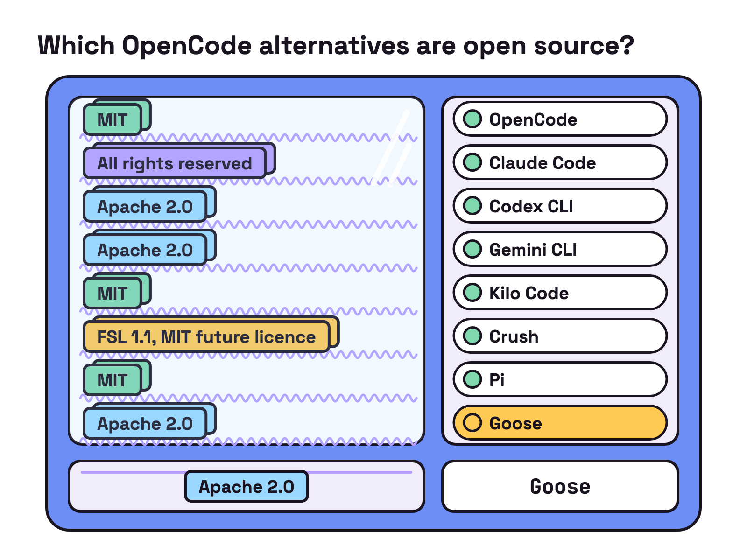This screenshot has height=560, width=747.
Task: Select the highlighted Goose radio circle
Action: pyautogui.click(x=472, y=423)
